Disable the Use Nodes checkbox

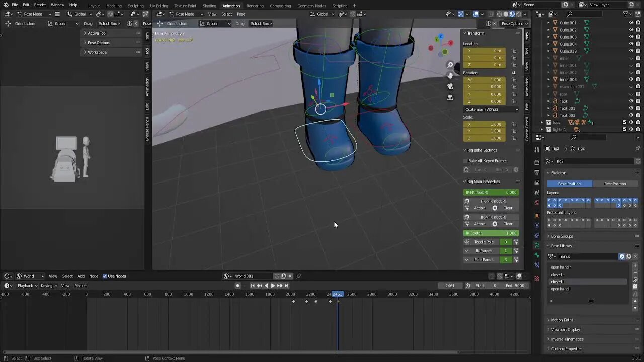[x=105, y=276]
